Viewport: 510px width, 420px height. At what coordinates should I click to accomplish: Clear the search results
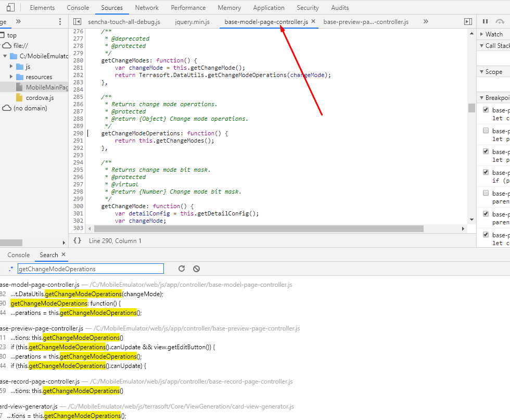pos(196,269)
